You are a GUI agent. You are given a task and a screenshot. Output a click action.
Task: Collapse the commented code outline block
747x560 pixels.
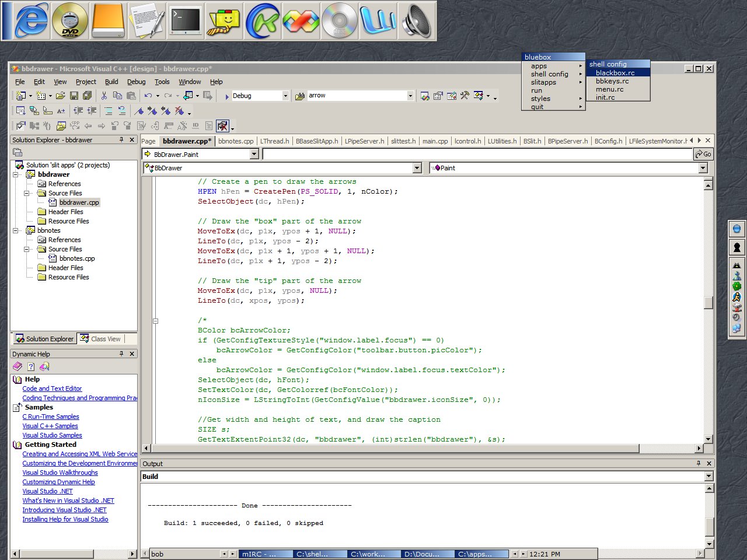point(156,320)
